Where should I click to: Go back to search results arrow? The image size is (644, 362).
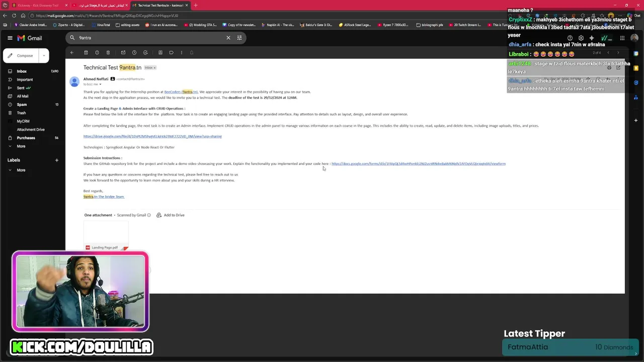[72, 52]
